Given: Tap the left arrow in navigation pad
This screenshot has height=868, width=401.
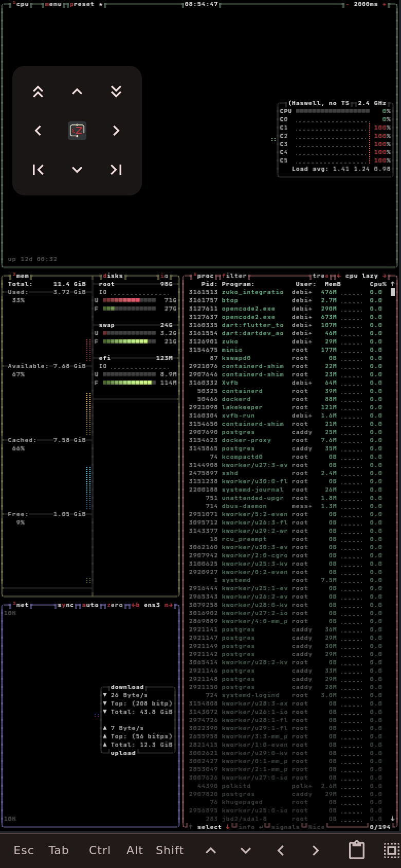Looking at the screenshot, I should pyautogui.click(x=38, y=131).
